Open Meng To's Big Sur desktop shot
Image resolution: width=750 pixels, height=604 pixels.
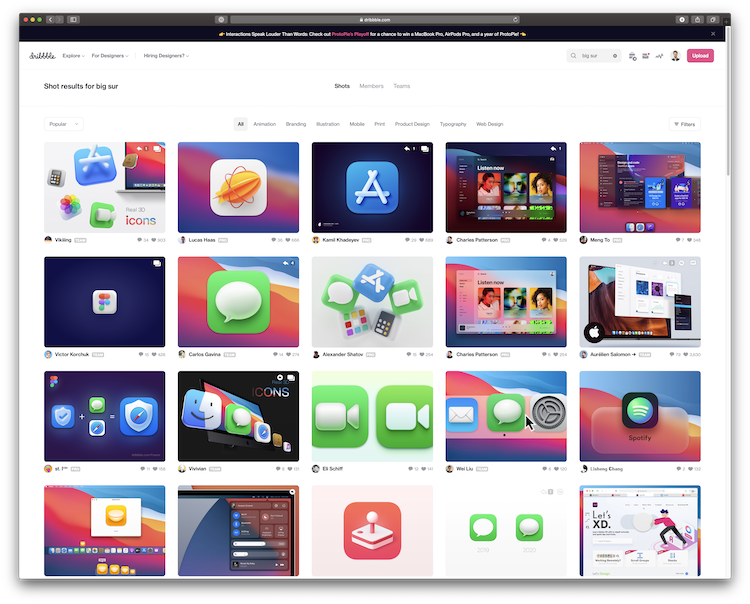click(640, 187)
